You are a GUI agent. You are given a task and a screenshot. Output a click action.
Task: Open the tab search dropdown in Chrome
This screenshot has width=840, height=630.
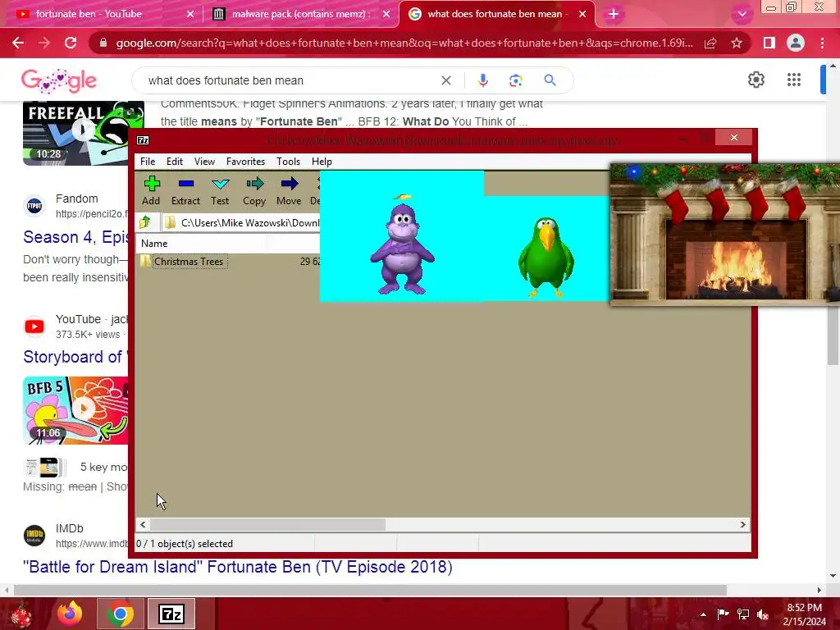point(742,14)
